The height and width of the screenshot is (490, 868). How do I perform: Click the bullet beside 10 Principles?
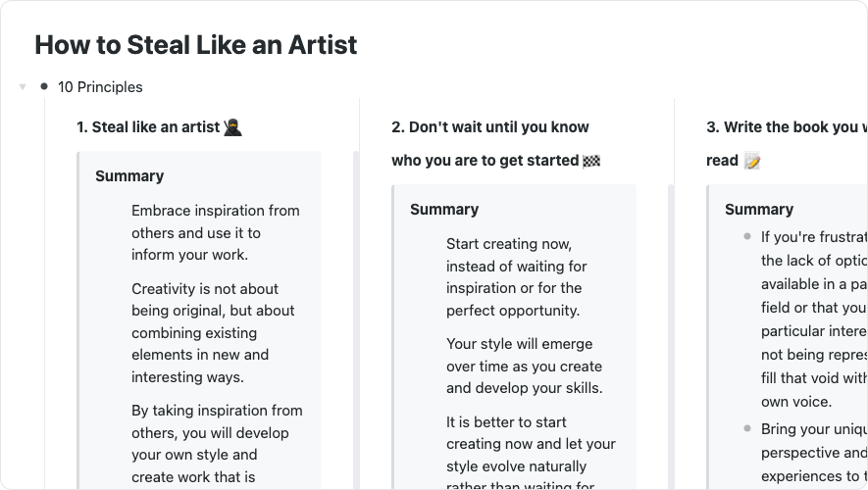(x=44, y=86)
